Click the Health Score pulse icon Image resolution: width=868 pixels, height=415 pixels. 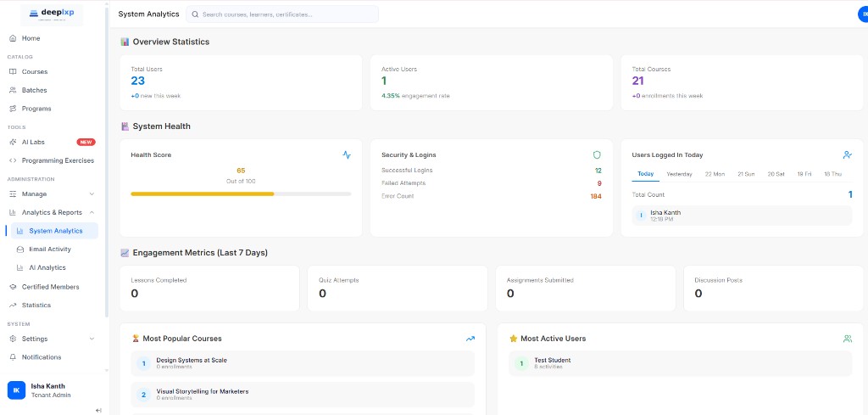[x=347, y=155]
